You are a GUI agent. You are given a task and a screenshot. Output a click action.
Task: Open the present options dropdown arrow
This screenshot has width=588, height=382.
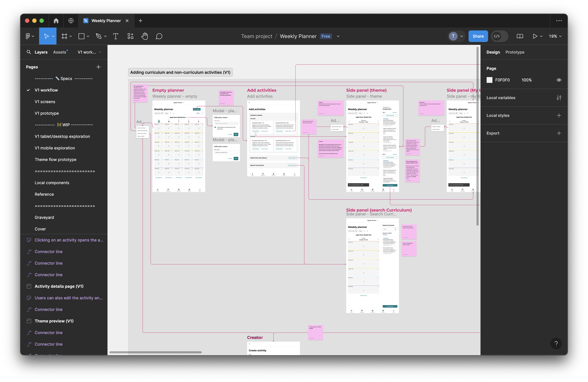[541, 36]
